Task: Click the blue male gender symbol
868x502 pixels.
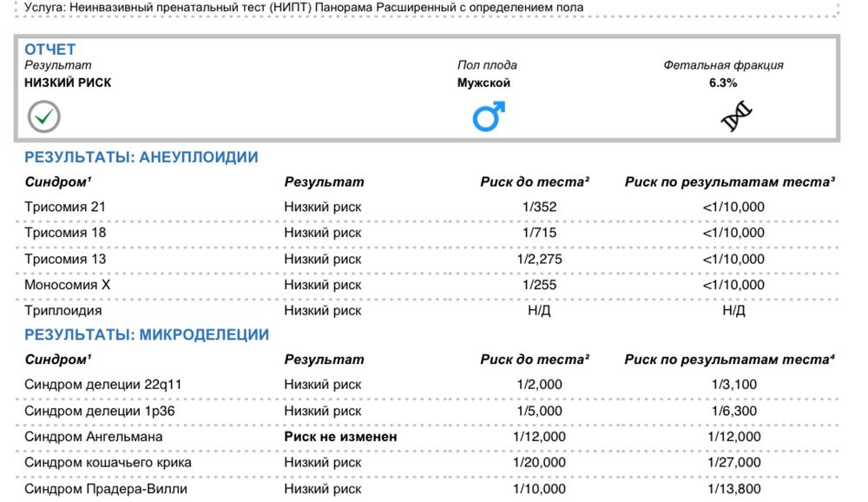Action: point(488,116)
